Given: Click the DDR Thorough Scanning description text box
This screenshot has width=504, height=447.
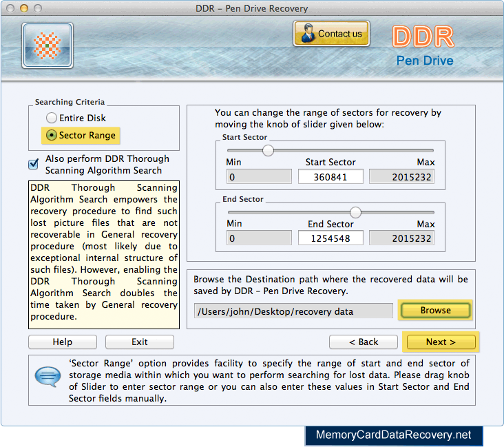Looking at the screenshot, I should (104, 255).
